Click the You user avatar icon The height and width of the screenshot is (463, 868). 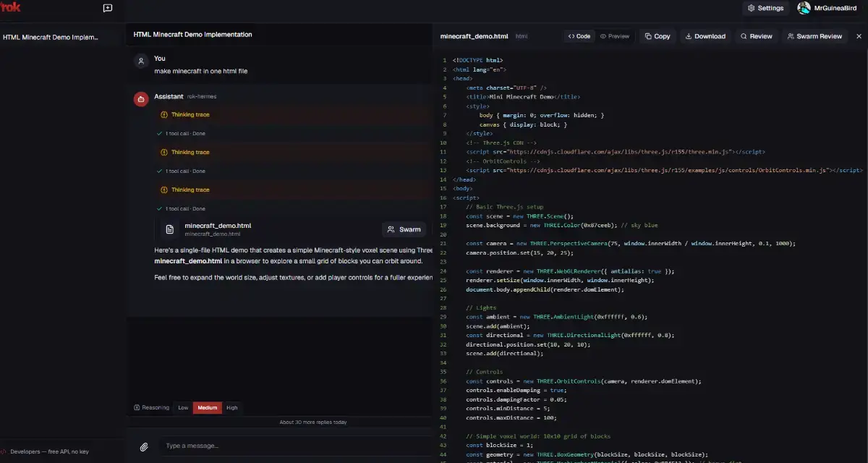point(141,61)
